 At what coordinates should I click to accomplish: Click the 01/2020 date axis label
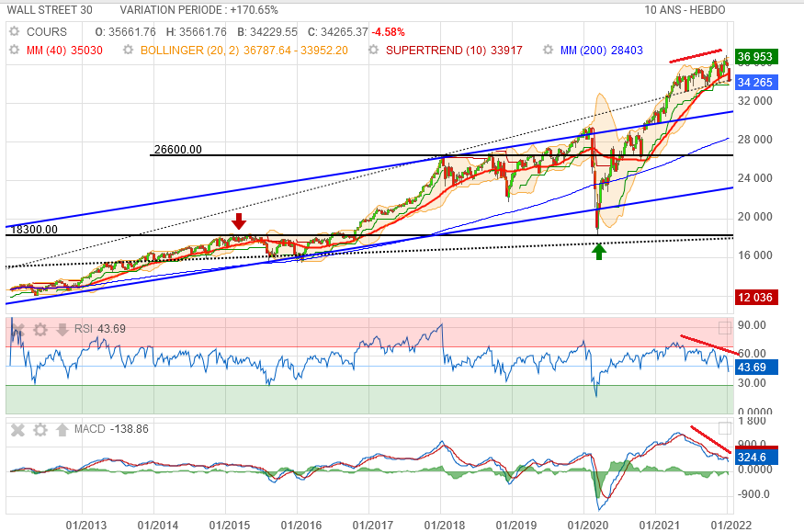coord(588,526)
